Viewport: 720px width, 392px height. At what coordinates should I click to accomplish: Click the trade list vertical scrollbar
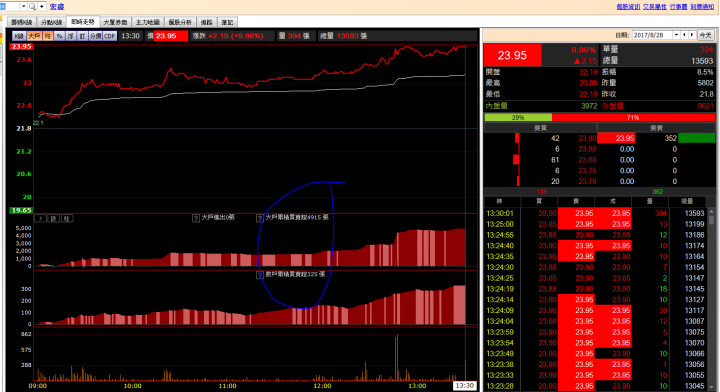(x=711, y=298)
